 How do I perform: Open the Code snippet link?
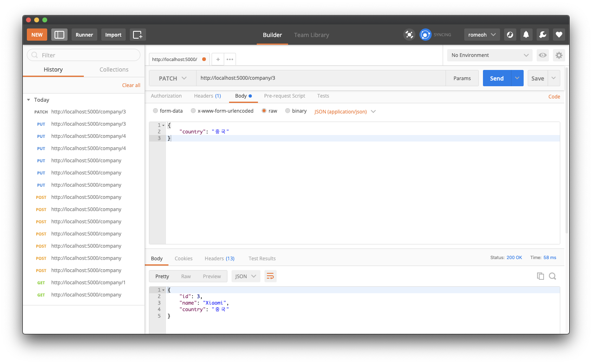554,96
